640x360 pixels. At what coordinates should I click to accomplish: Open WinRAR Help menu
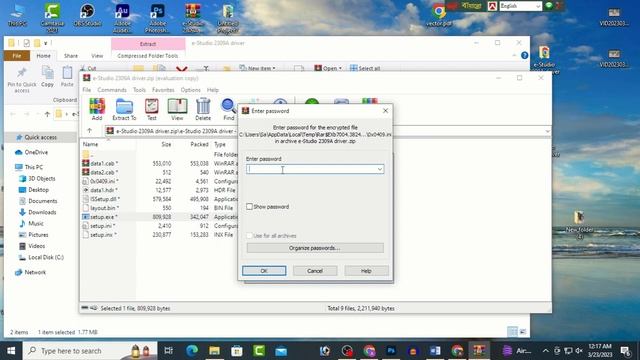[x=213, y=90]
